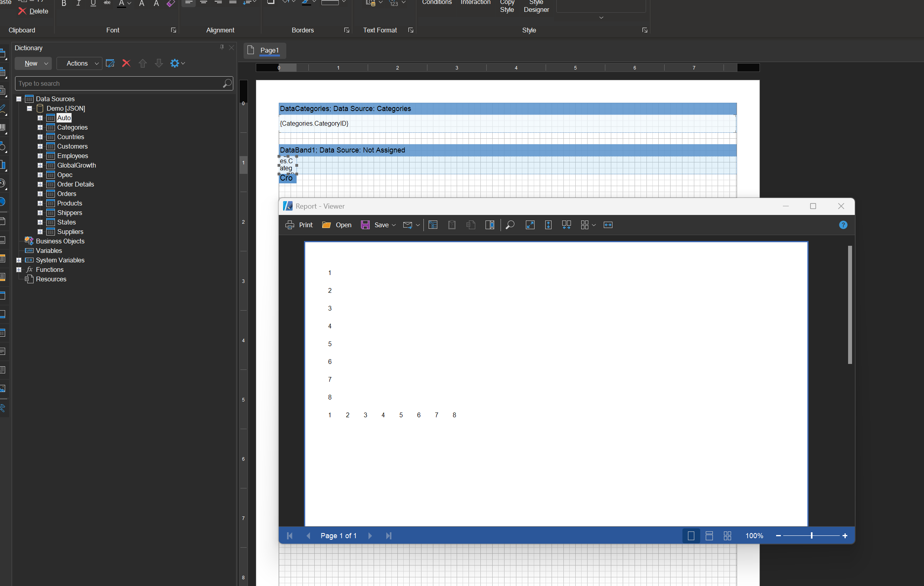Toggle Underline formatting
924x586 pixels.
coord(93,3)
